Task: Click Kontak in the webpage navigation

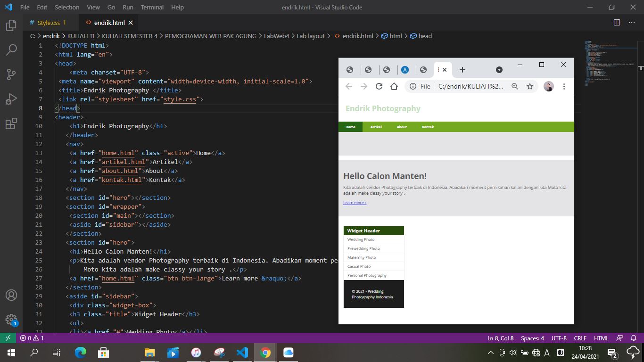Action: coord(428,127)
